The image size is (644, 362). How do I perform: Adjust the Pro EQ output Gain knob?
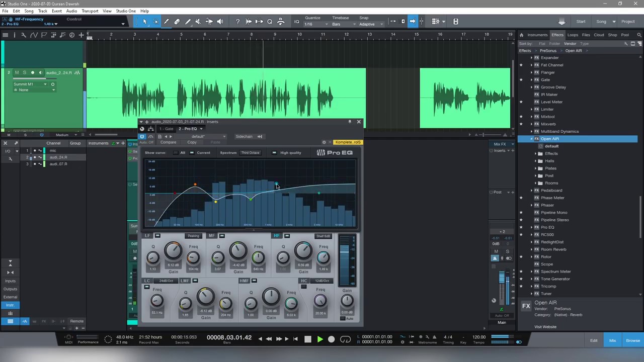(347, 301)
